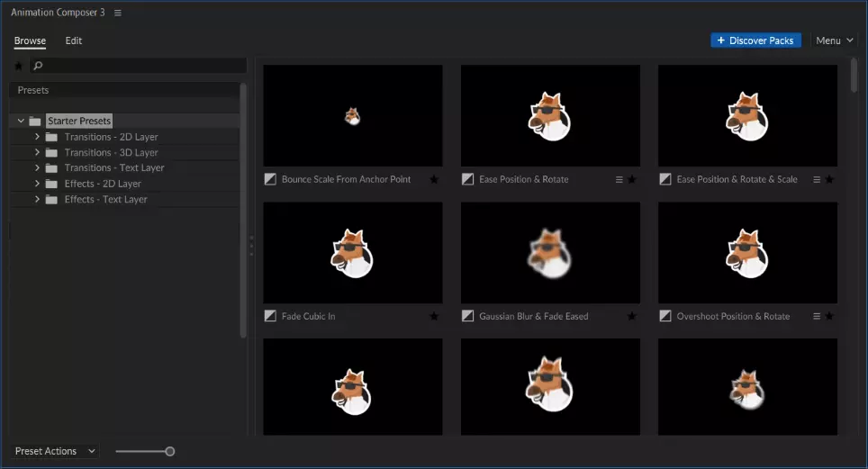Select Ease Position & Rotate thumbnail
Screen dimensions: 868x469
pos(550,116)
